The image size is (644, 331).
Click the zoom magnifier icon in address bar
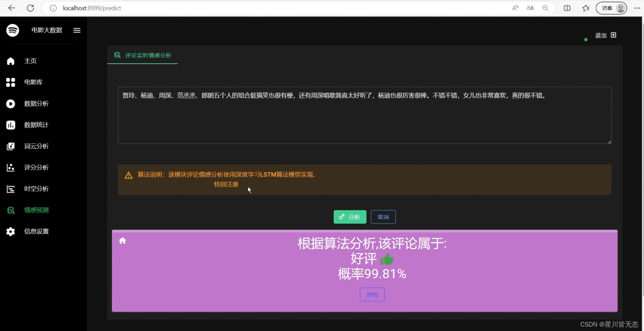(545, 8)
